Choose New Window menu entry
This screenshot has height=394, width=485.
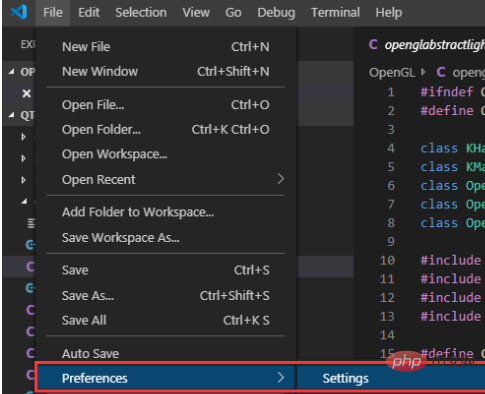tap(166, 71)
